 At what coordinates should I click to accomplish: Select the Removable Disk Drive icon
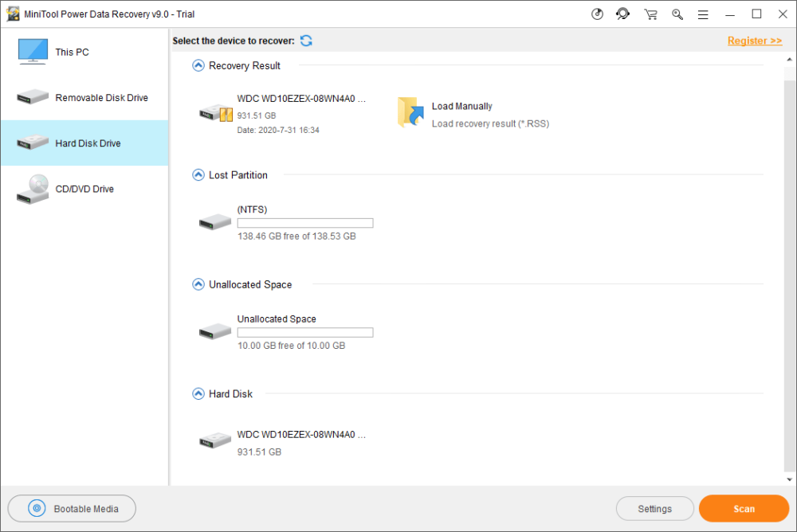[33, 96]
